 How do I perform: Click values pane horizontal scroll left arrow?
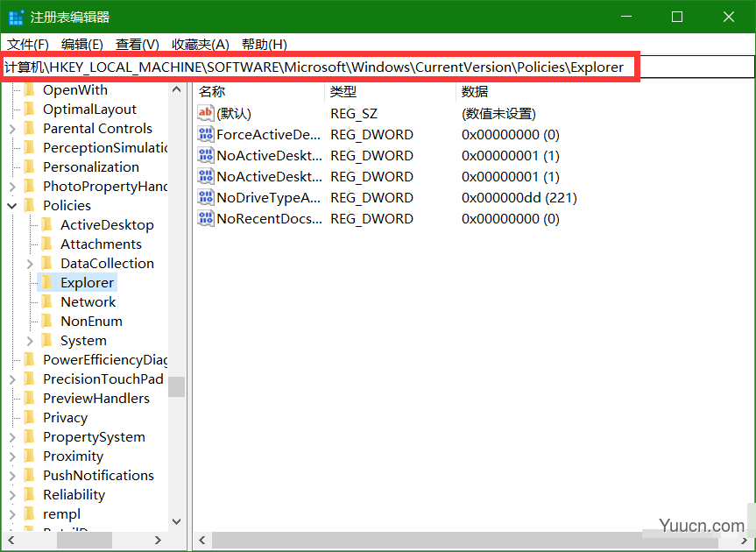point(202,541)
